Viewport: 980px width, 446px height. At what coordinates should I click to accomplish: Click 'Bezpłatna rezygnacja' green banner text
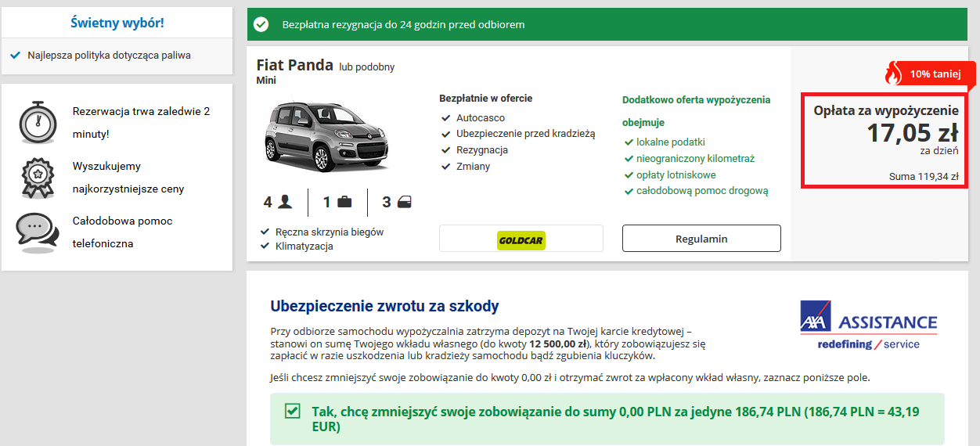[x=403, y=24]
